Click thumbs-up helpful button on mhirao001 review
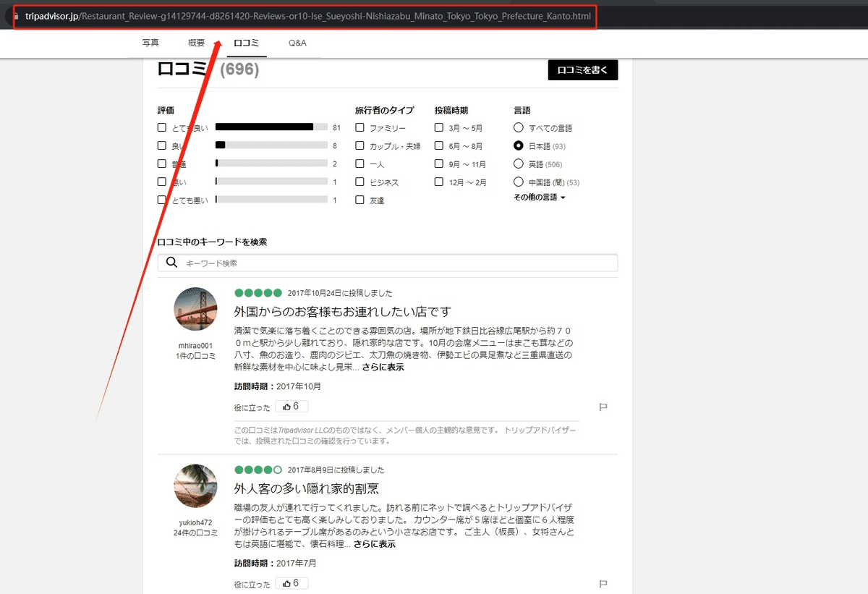The height and width of the screenshot is (594, 868). [x=292, y=406]
